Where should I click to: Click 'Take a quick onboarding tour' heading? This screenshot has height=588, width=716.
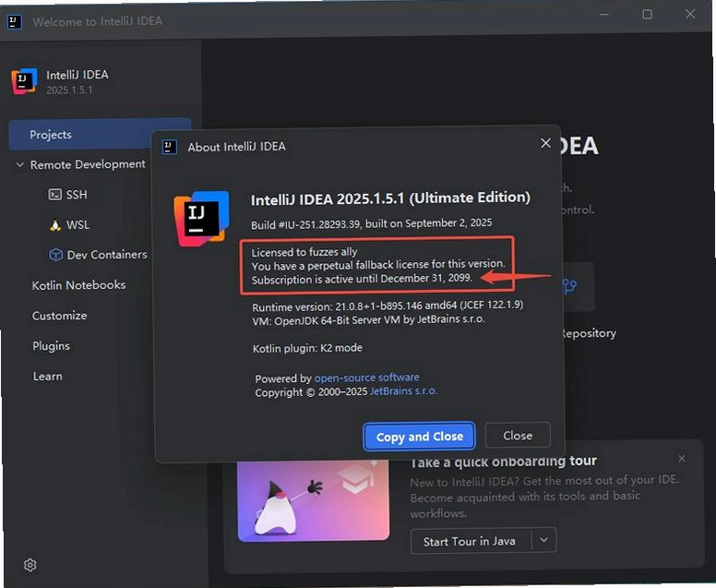click(x=503, y=462)
